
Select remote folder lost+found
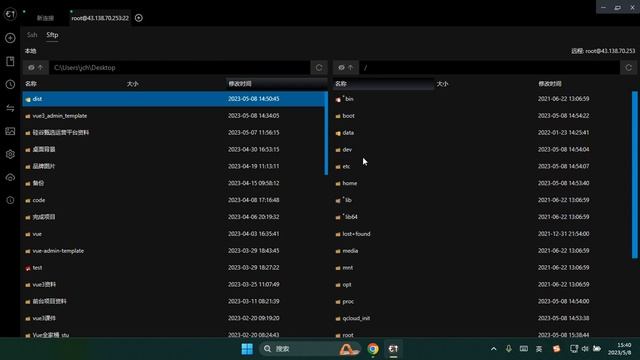coord(482,234)
